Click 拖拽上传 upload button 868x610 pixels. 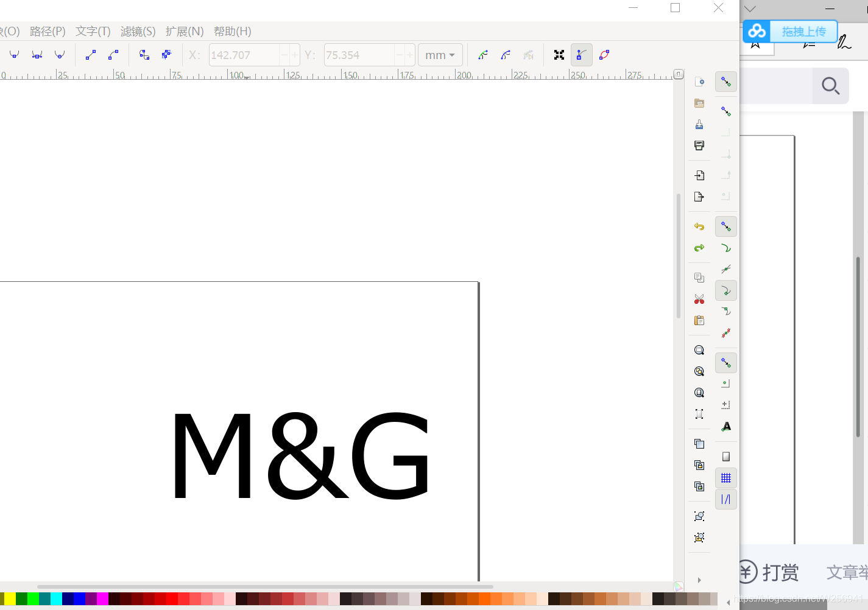[x=791, y=31]
